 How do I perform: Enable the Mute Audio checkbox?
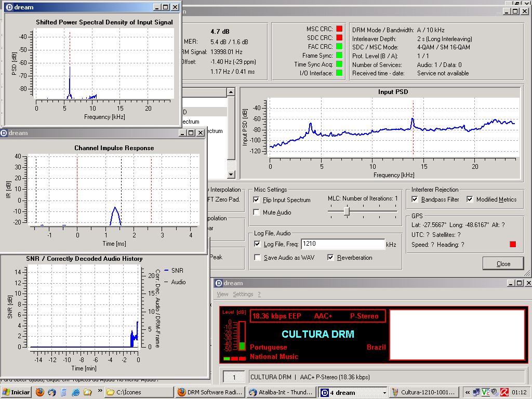257,212
